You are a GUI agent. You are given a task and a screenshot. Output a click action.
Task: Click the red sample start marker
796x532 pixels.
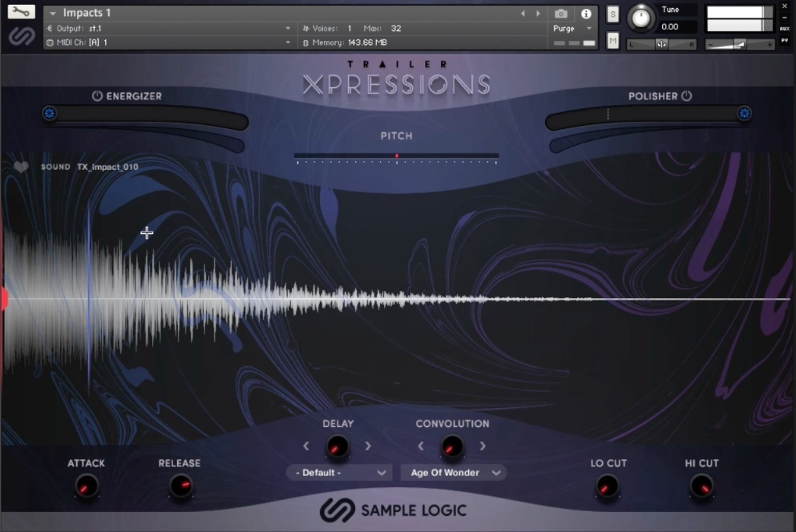point(3,299)
